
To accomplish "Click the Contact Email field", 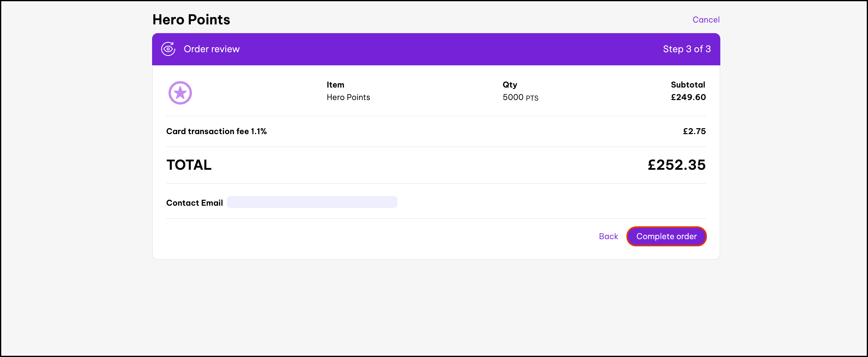I will point(312,202).
